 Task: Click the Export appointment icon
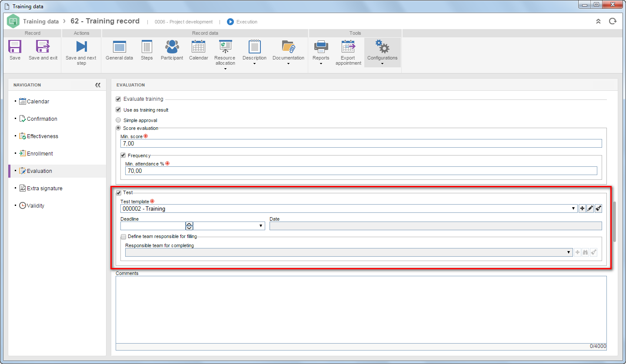coord(348,46)
